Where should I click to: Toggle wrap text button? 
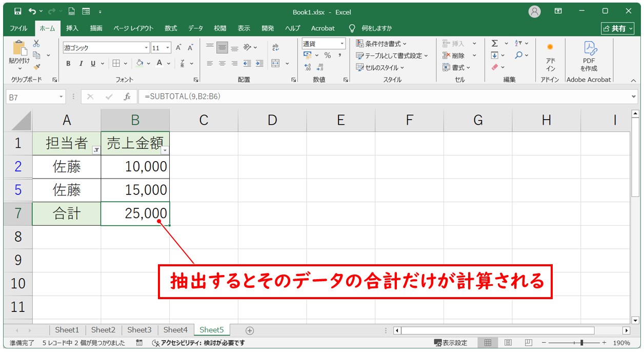[x=275, y=48]
